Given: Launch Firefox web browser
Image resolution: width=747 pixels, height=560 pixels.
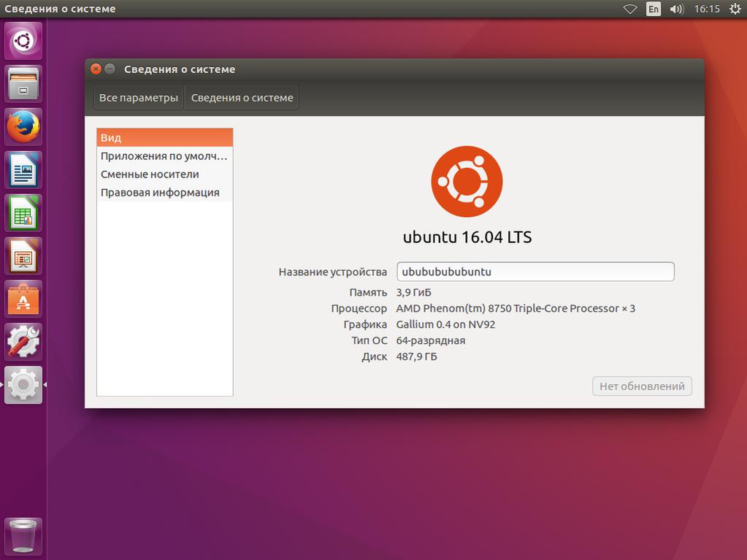Looking at the screenshot, I should pos(23,127).
